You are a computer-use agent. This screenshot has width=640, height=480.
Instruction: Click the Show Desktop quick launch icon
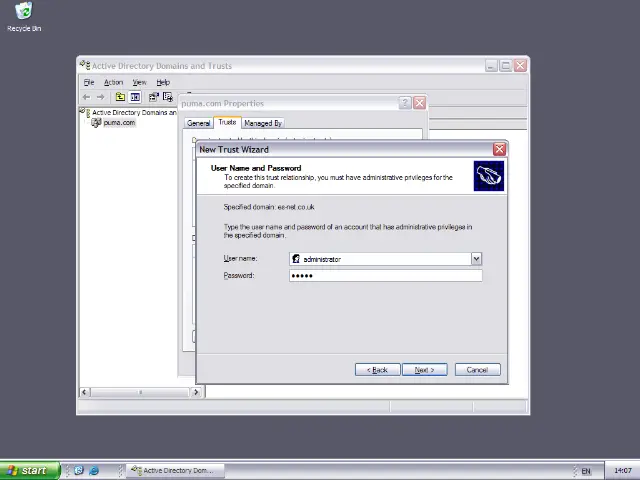pos(79,470)
